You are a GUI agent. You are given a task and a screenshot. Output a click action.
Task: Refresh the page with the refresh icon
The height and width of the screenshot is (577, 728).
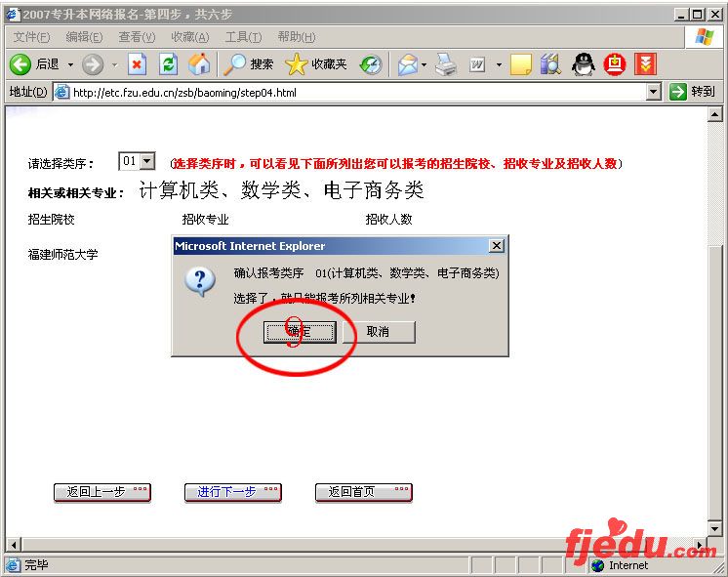click(168, 64)
